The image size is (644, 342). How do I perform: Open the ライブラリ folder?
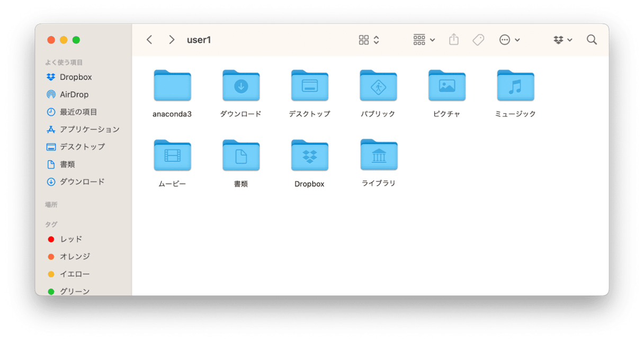379,156
